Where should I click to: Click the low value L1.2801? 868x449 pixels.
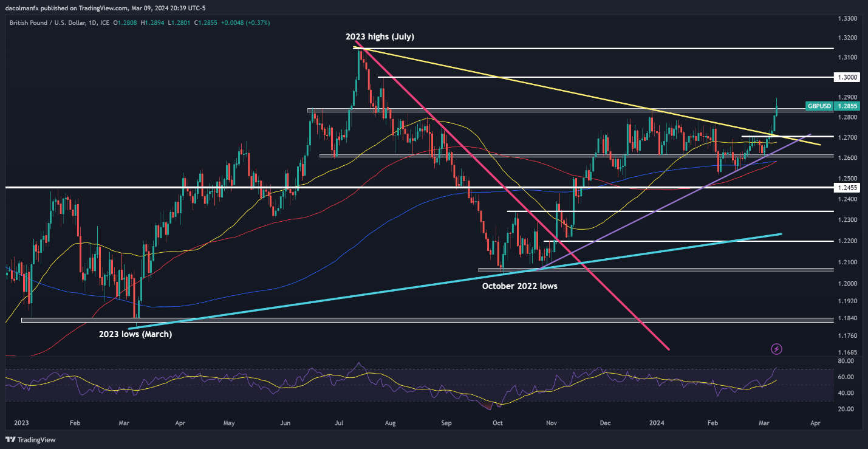[x=180, y=22]
